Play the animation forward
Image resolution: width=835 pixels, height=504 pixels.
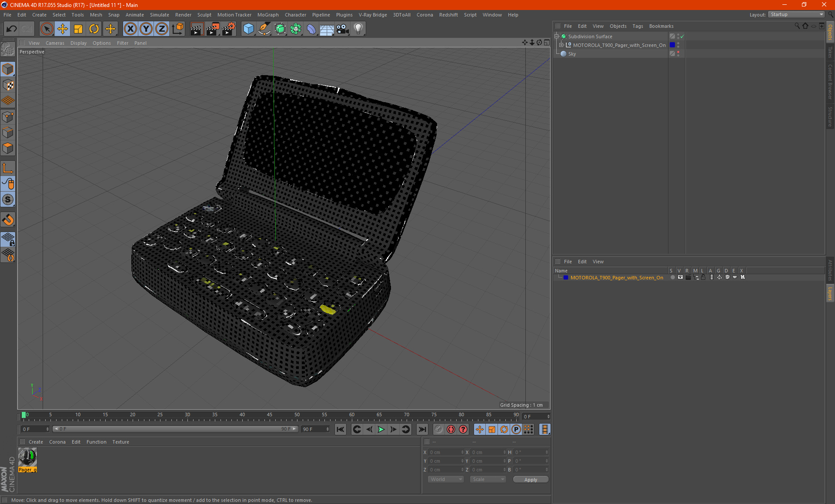[381, 429]
